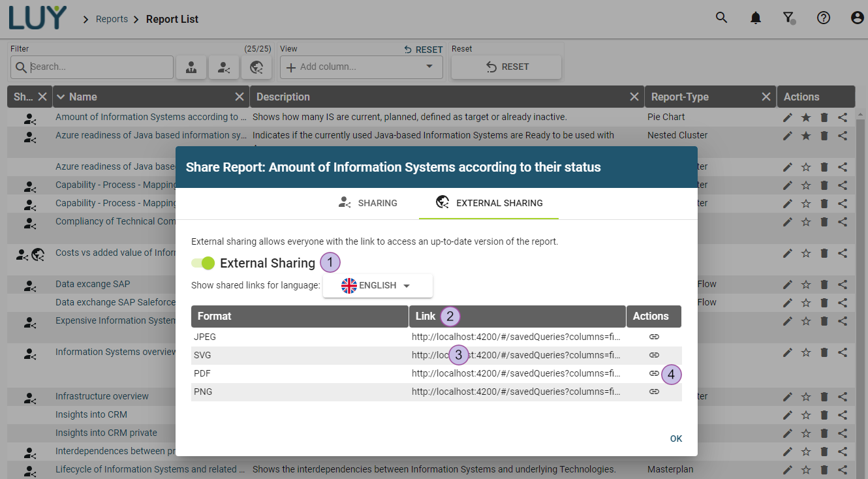Remove the Description column
Image resolution: width=868 pixels, height=479 pixels.
pos(634,97)
